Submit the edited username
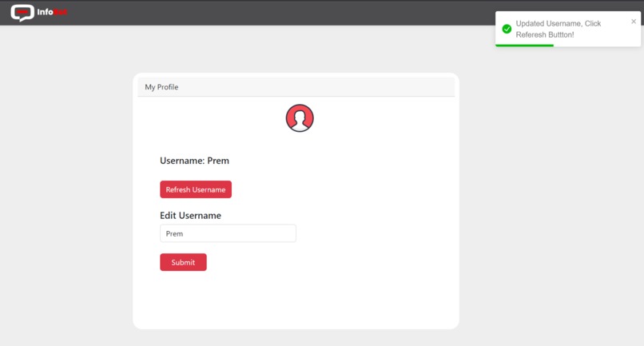 [183, 262]
